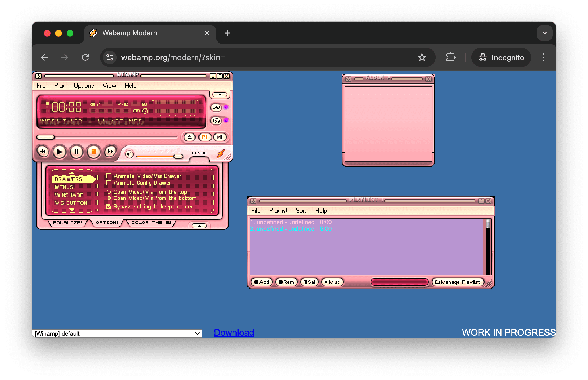Open the media library with the ML button
Image resolution: width=588 pixels, height=380 pixels.
[220, 137]
